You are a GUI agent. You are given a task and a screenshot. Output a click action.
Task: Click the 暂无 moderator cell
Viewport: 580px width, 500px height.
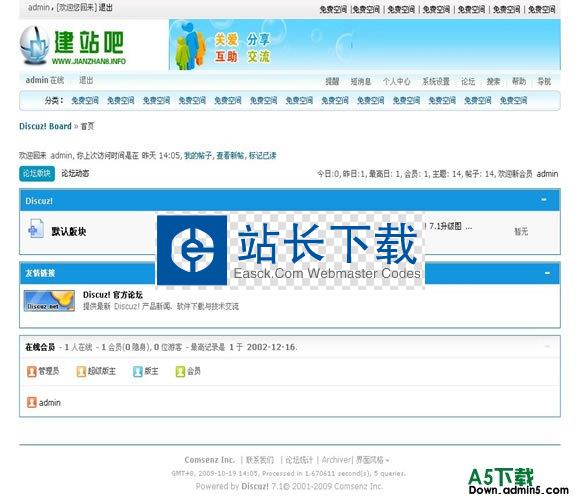[521, 232]
